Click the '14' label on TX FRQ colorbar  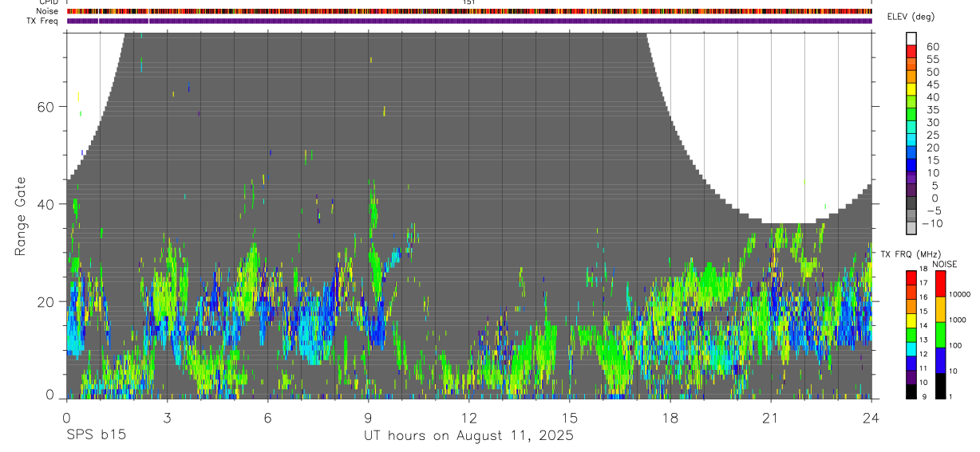pos(923,325)
